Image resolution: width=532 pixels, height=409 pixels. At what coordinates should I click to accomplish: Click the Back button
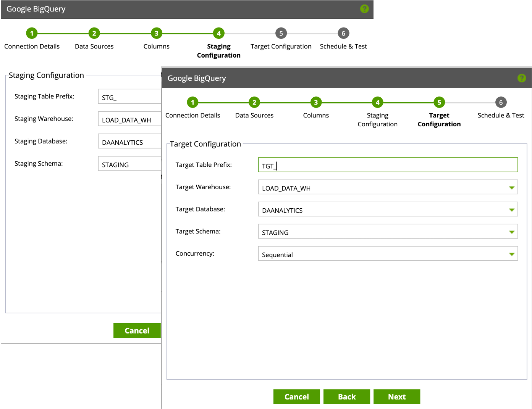coord(347,397)
